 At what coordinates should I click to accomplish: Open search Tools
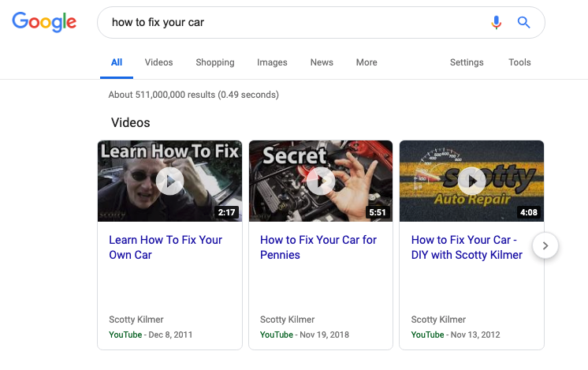(x=519, y=62)
